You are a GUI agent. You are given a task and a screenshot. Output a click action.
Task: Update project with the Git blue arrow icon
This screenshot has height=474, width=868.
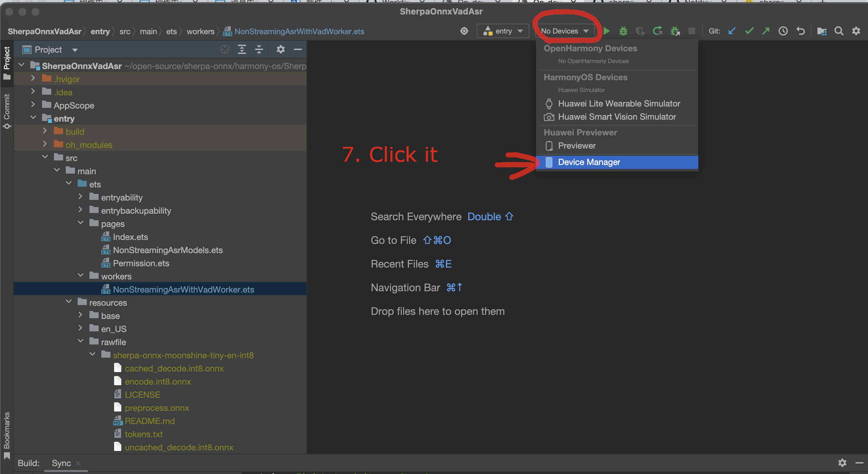coord(732,31)
